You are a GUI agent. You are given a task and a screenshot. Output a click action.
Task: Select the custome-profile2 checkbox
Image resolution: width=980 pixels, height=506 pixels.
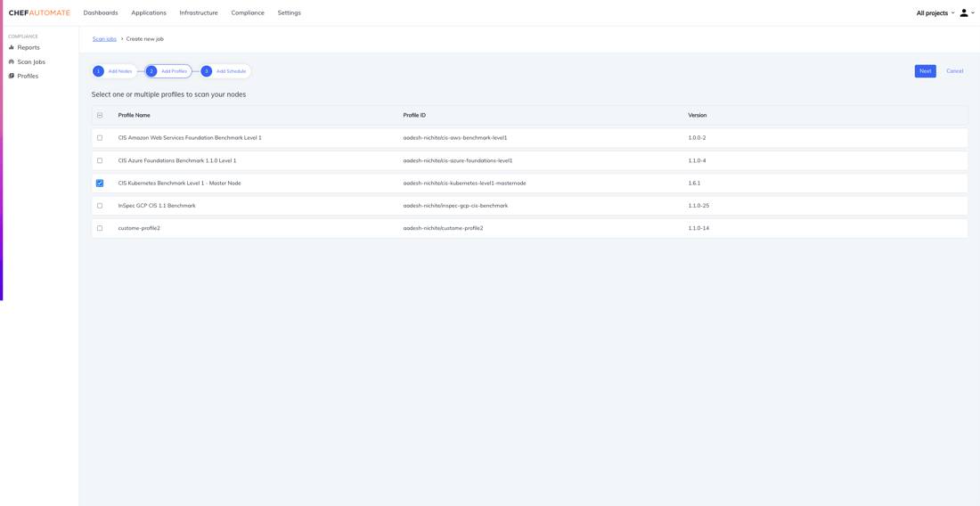coord(100,228)
